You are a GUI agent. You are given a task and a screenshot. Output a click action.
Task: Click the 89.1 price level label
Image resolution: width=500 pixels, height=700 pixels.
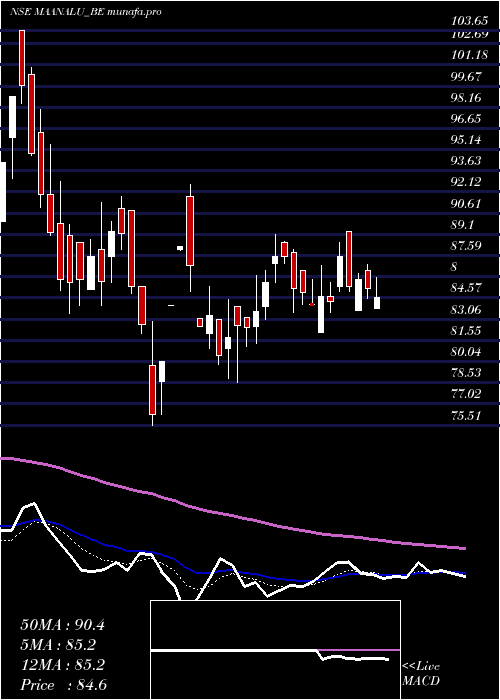(x=462, y=225)
